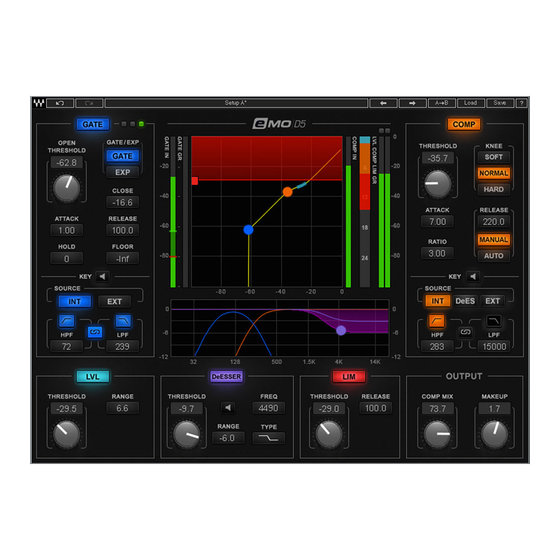
Task: Load the next preset with right arrow
Action: pos(412,103)
